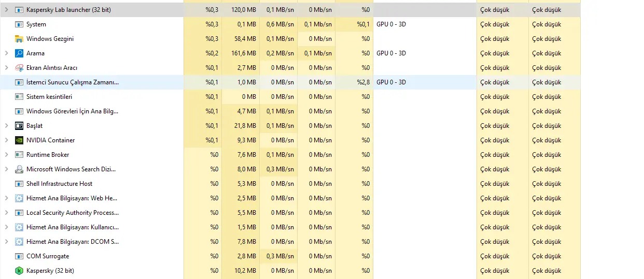
Task: Expand the Microsoft Windows Search Dizi group
Action: click(6, 169)
